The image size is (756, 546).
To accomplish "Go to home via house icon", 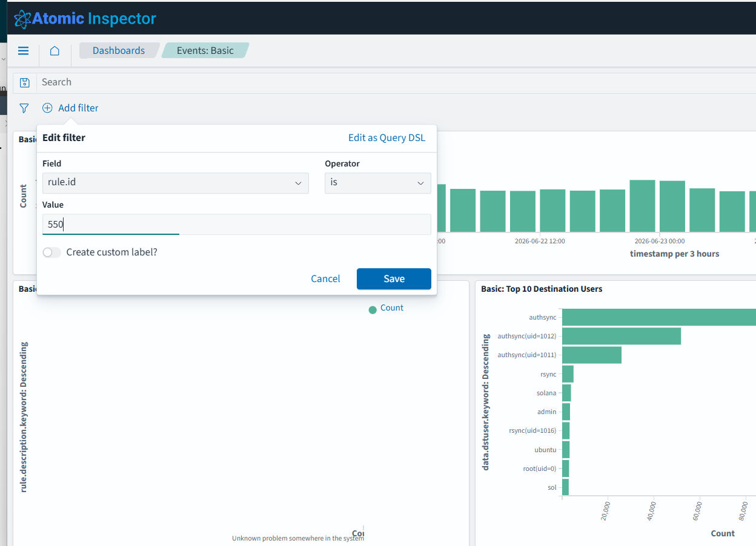I will pos(55,51).
